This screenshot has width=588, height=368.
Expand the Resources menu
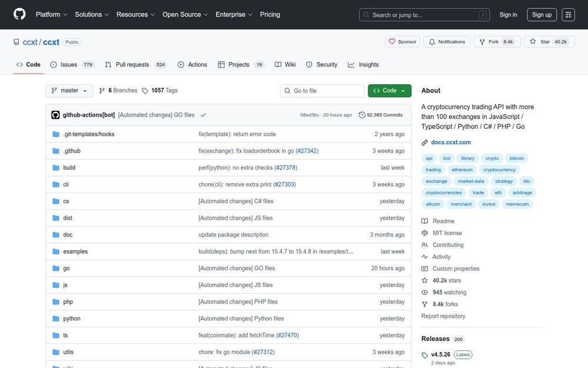pyautogui.click(x=135, y=14)
